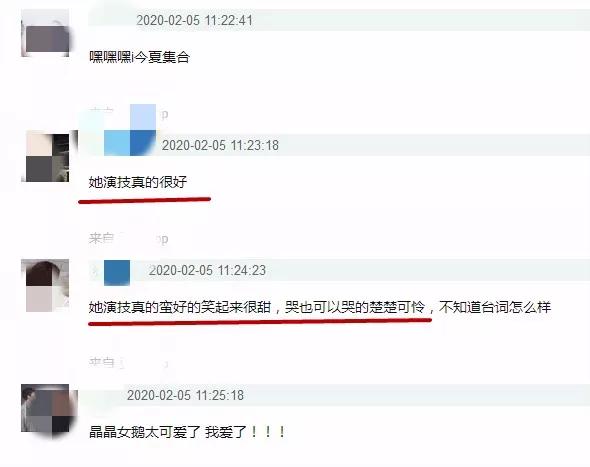Open avatar beside the 11:25:18 comment
The height and width of the screenshot is (467, 590).
click(47, 410)
